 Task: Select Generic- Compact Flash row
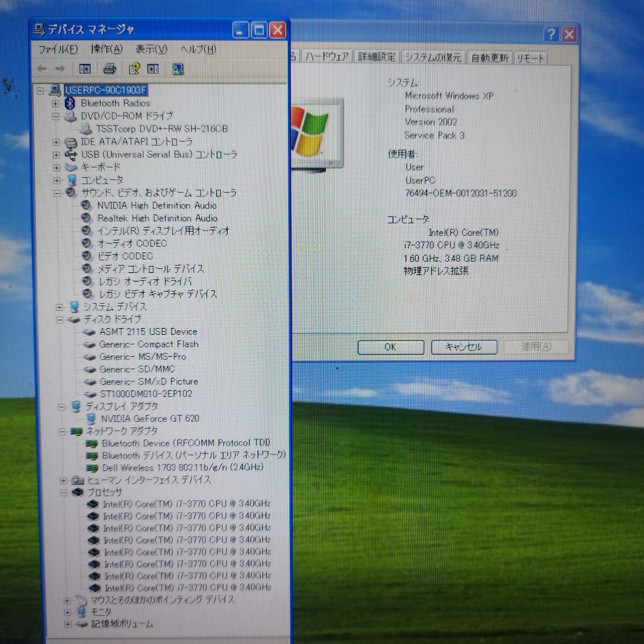[x=149, y=344]
